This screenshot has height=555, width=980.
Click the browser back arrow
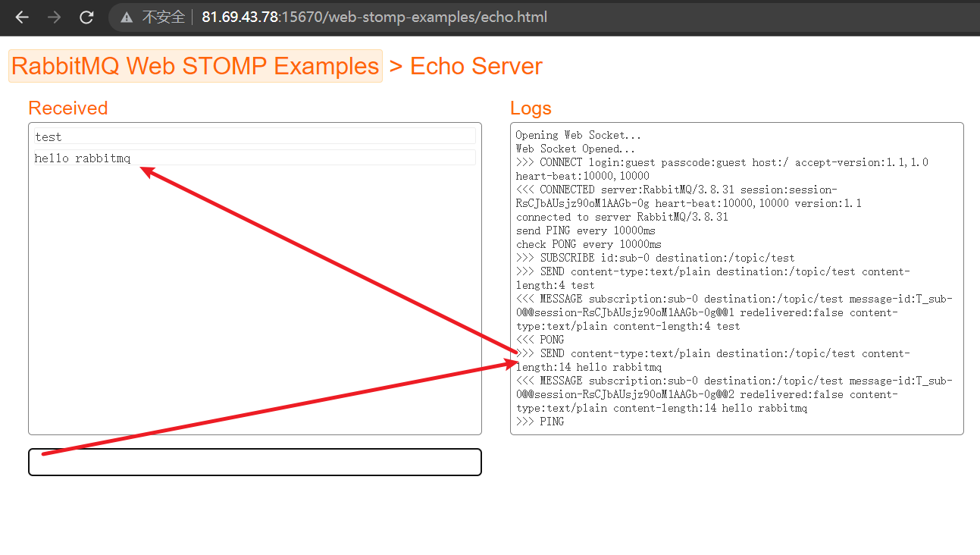[22, 17]
